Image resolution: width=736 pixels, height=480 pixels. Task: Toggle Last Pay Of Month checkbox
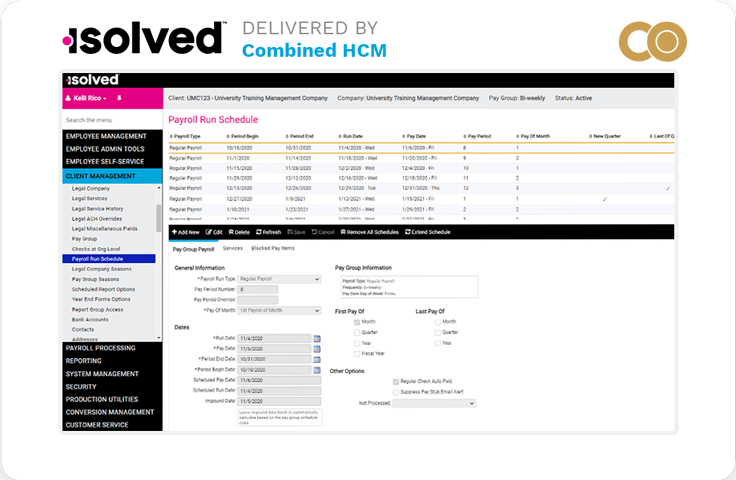pos(437,322)
